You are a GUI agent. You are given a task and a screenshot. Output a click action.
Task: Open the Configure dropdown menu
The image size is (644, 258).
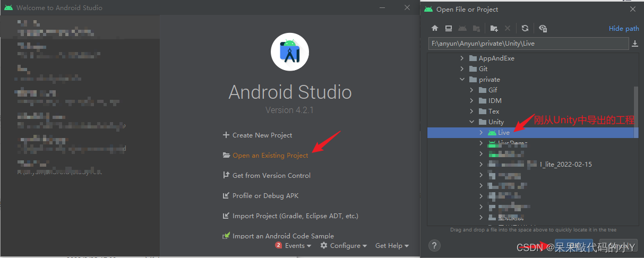coord(349,245)
